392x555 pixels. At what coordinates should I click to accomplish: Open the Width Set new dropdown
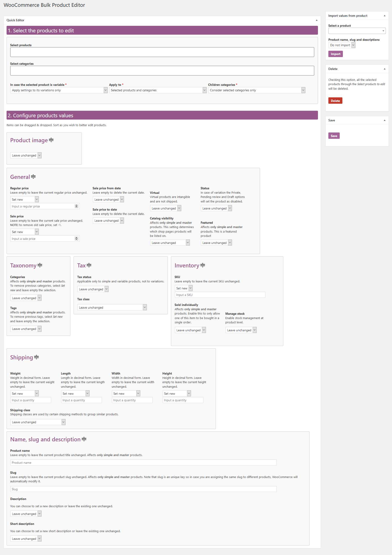(x=126, y=394)
